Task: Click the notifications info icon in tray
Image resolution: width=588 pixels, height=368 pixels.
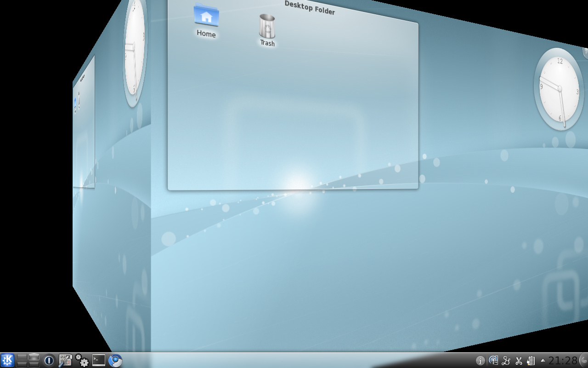Action: 481,361
